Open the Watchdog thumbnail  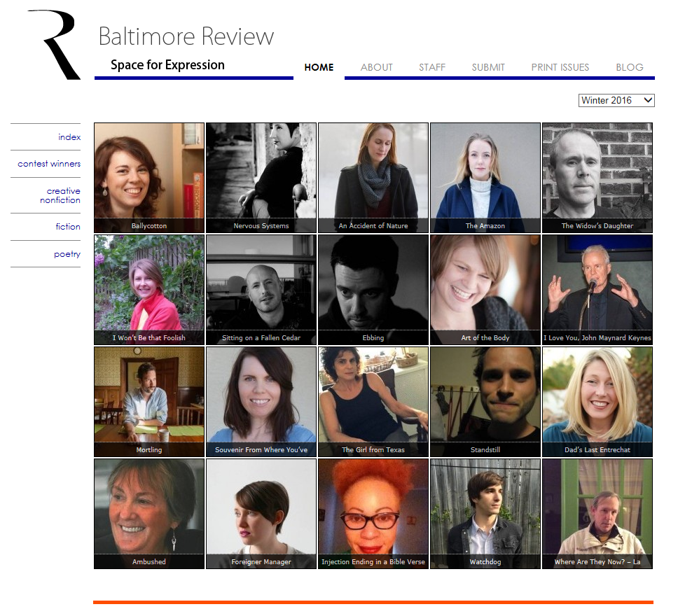tap(485, 514)
